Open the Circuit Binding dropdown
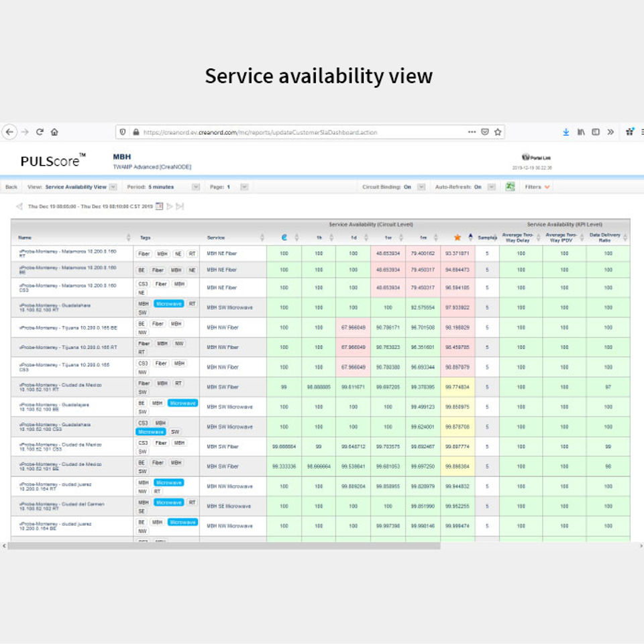644x644 pixels. (x=421, y=187)
